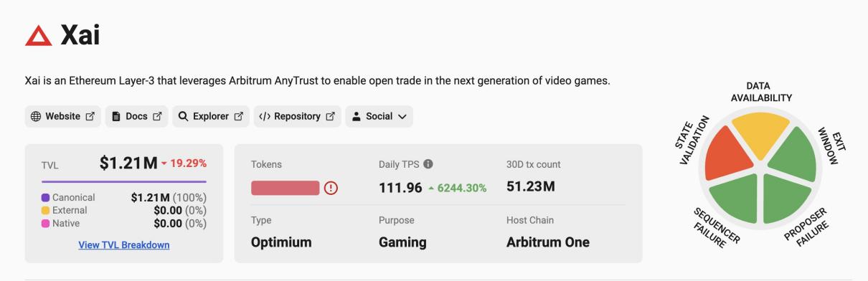The width and height of the screenshot is (868, 281).
Task: Open the Website external link
Action: coord(63,116)
